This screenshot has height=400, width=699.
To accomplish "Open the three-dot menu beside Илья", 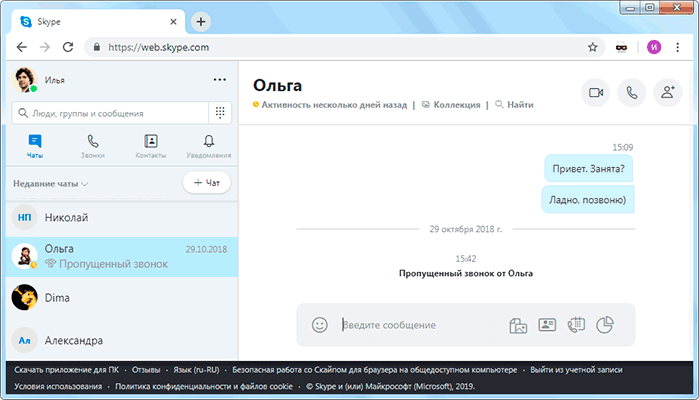I will (219, 80).
